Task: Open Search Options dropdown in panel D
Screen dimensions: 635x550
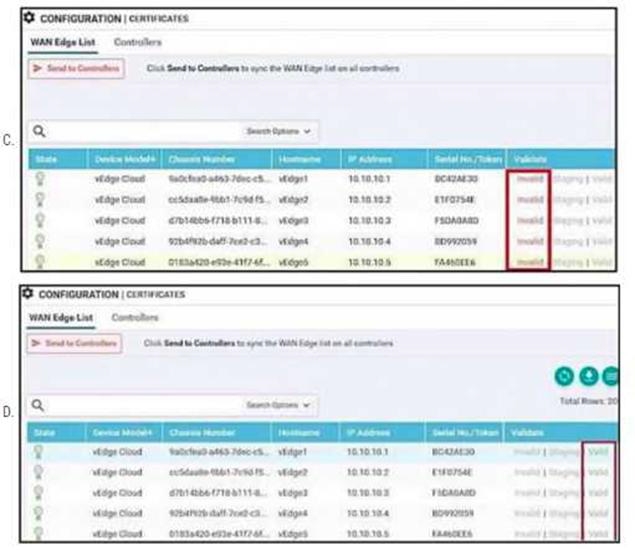Action: 278,405
